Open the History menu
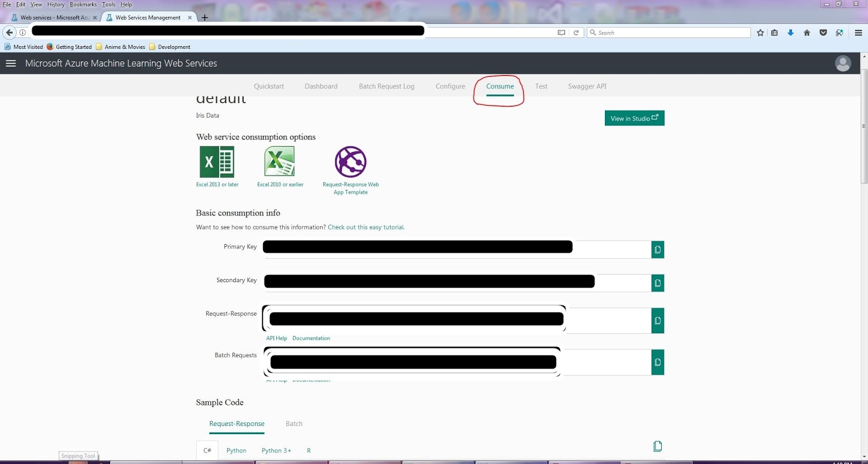Viewport: 868px width, 464px height. click(56, 4)
